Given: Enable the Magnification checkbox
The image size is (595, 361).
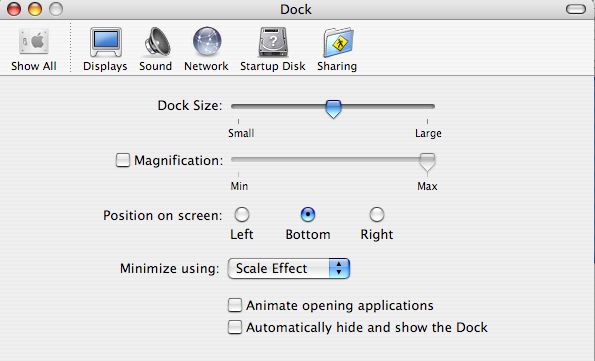Looking at the screenshot, I should pos(123,160).
